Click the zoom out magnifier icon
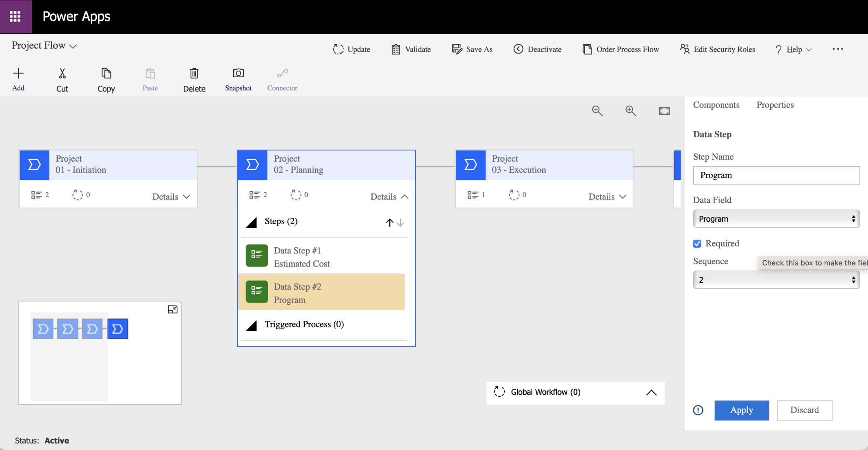 (597, 110)
